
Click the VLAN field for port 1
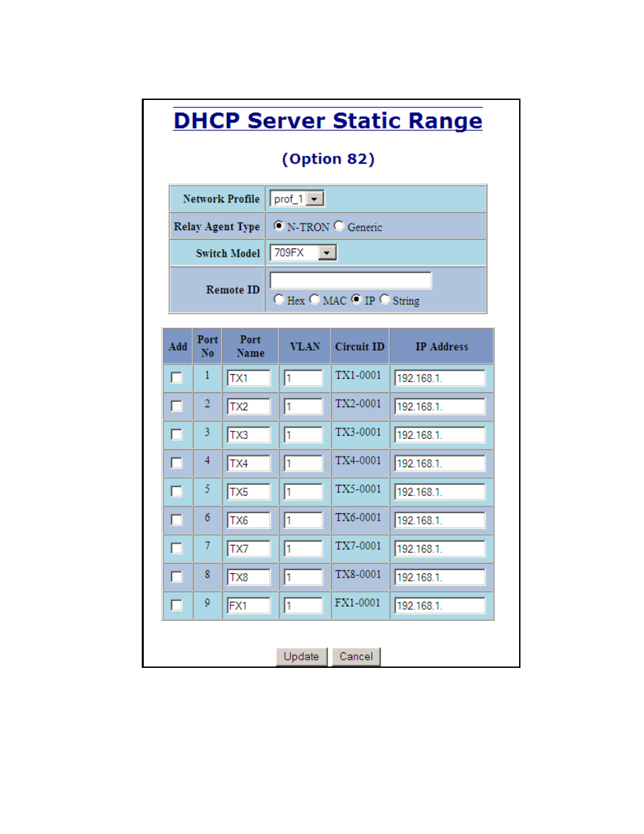pyautogui.click(x=303, y=378)
